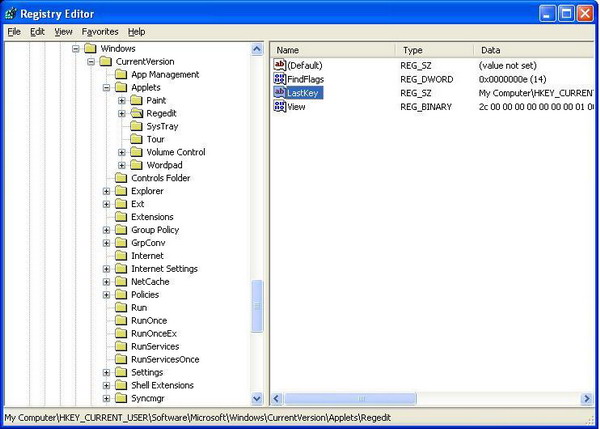Click the Controls Folder folder icon
This screenshot has width=600, height=429.
pyautogui.click(x=121, y=178)
